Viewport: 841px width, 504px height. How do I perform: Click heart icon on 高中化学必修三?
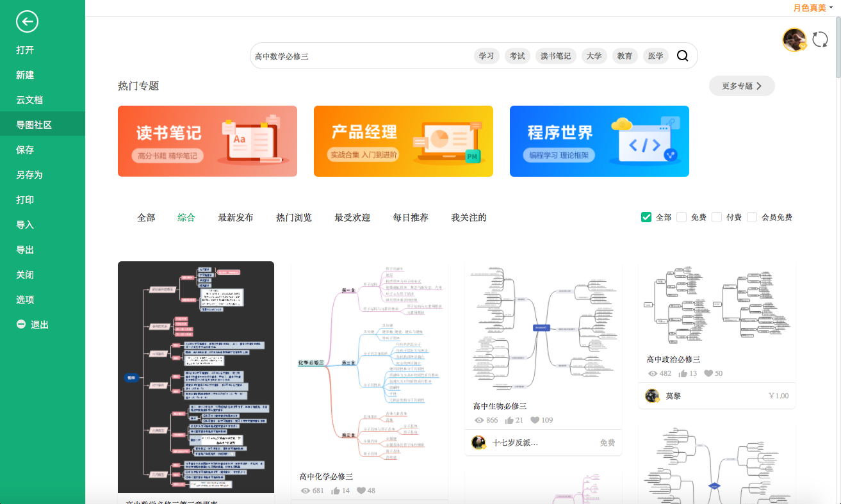[x=361, y=491]
